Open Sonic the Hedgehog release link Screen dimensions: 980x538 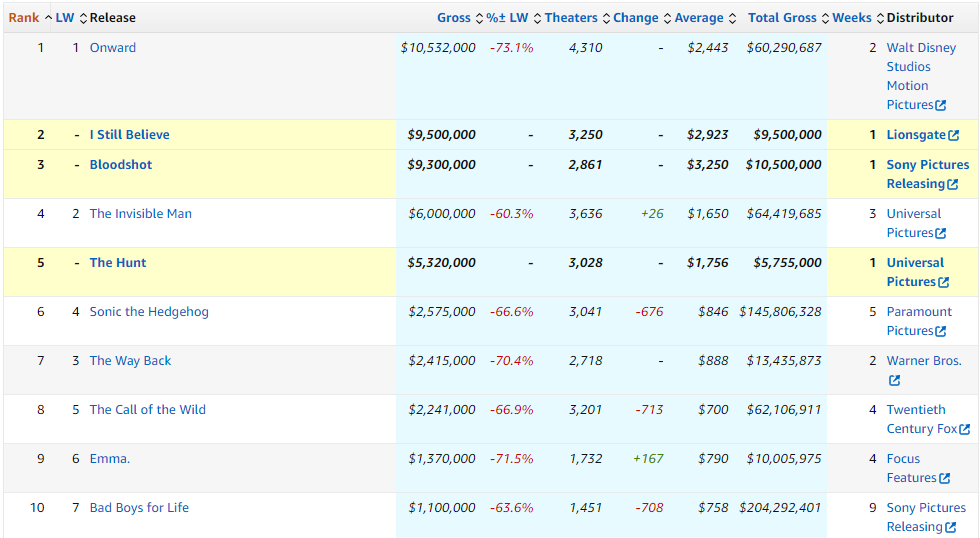149,312
